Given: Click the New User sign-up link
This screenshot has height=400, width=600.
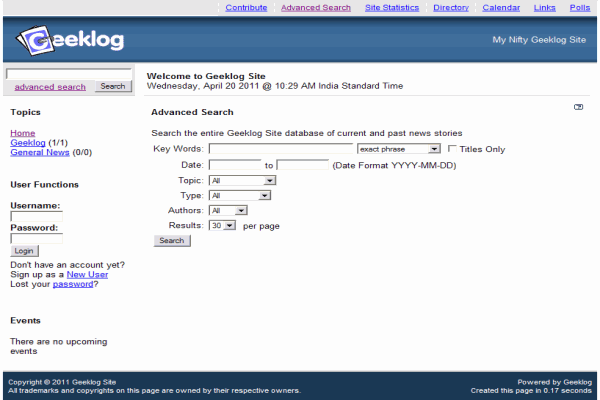Looking at the screenshot, I should [87, 274].
